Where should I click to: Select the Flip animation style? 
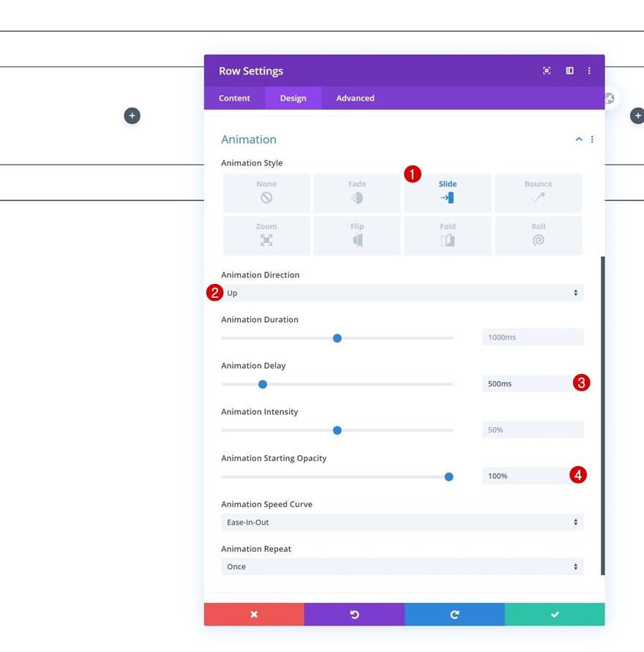(357, 236)
